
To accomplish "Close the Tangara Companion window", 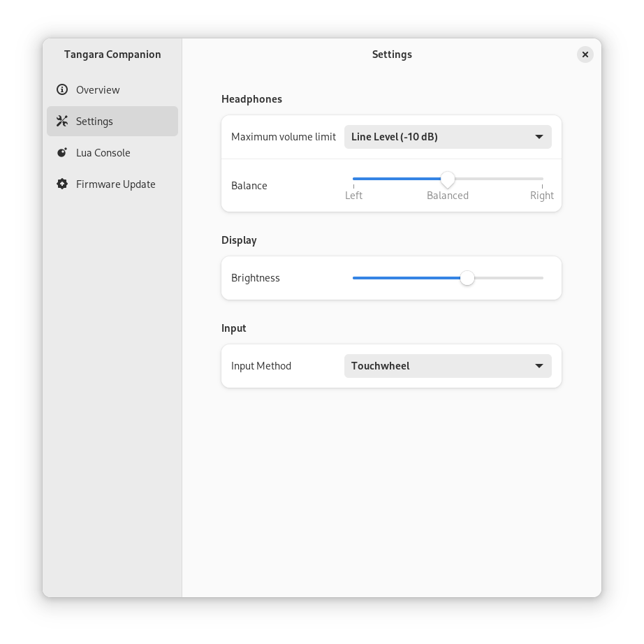I will point(585,54).
